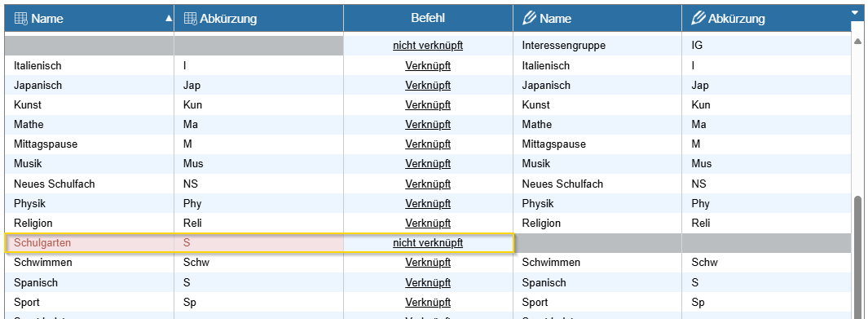Viewport: 868px width, 319px height.
Task: Select the right-side Schwimmen name cell
Action: 597,263
